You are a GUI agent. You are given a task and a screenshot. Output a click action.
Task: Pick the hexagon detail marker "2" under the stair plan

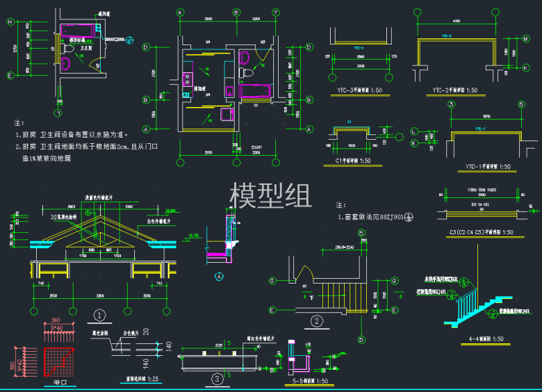pos(317,321)
